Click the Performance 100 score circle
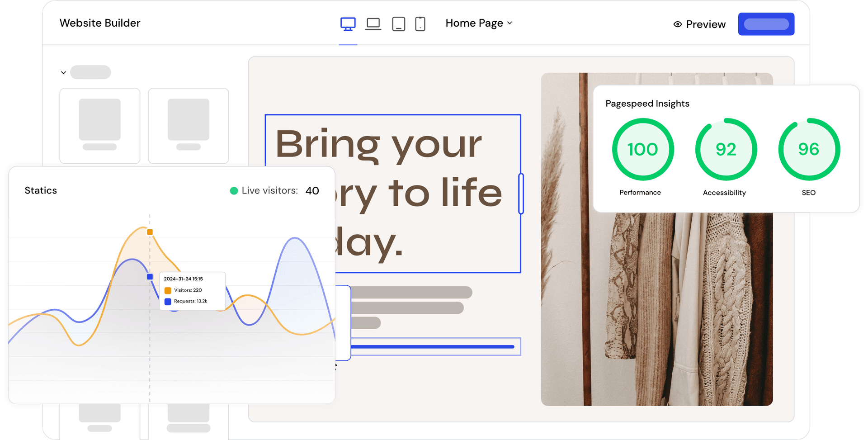The width and height of the screenshot is (868, 440). tap(643, 149)
